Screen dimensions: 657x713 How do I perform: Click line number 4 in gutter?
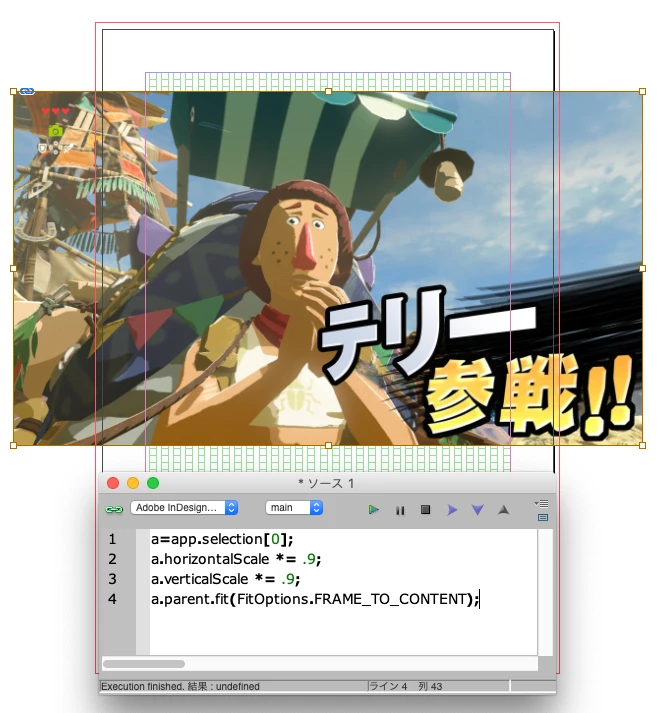[112, 599]
